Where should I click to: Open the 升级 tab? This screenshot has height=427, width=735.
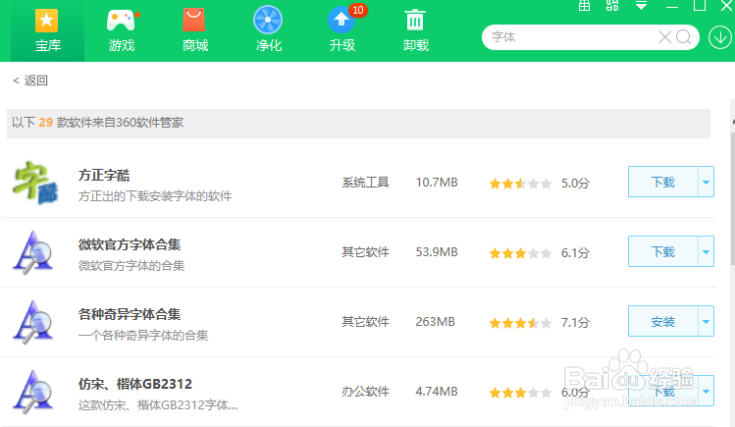[x=342, y=31]
